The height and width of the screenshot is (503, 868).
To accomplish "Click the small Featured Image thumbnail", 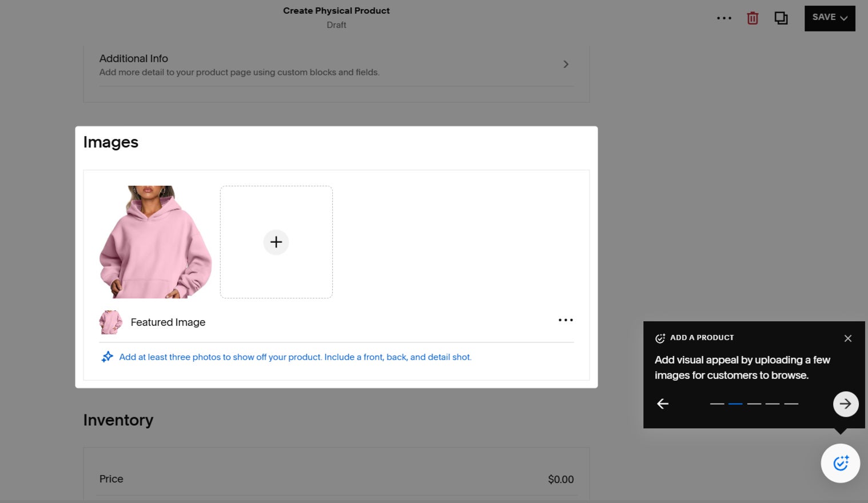I will coord(110,322).
